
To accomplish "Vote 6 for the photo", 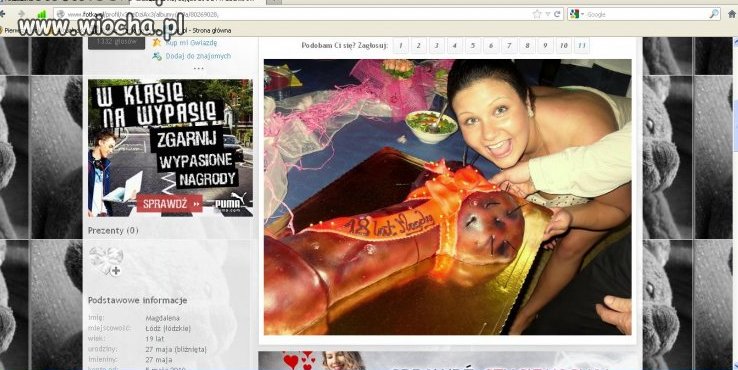I will click(x=491, y=46).
